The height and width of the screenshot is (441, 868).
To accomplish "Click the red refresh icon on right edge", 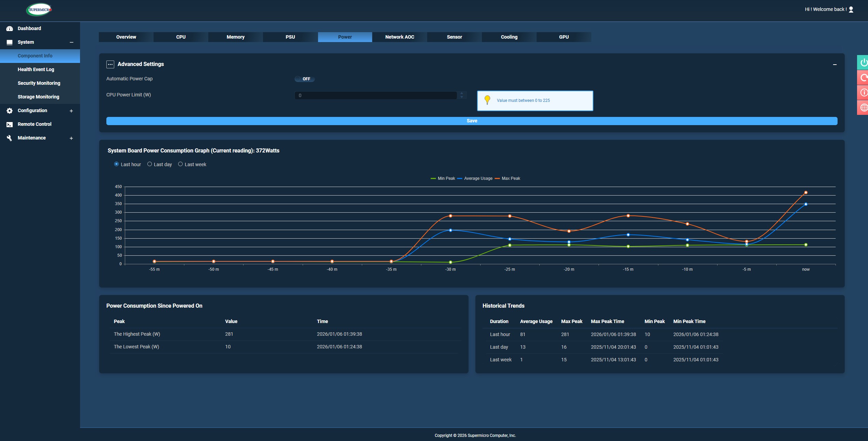I will [x=863, y=78].
